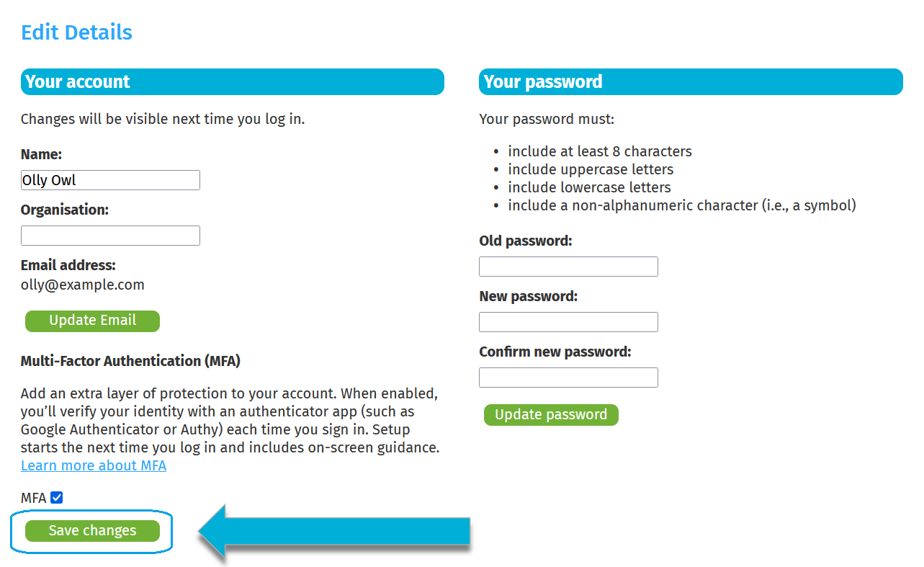Open the Learn more about MFA link

(x=94, y=465)
